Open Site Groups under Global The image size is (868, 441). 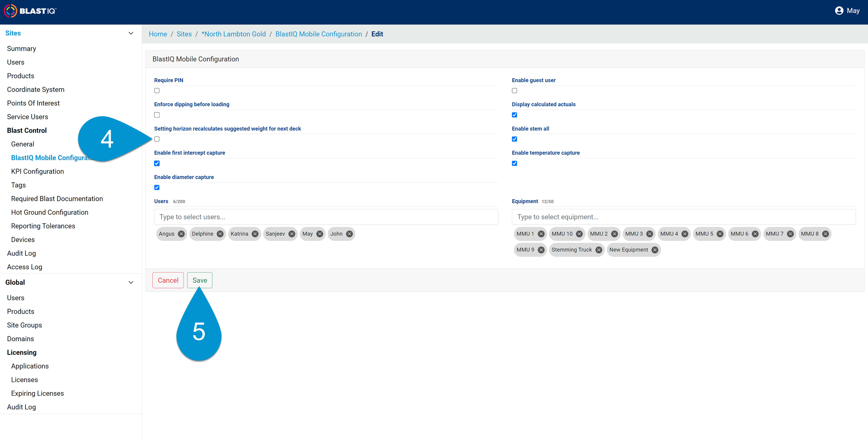25,325
